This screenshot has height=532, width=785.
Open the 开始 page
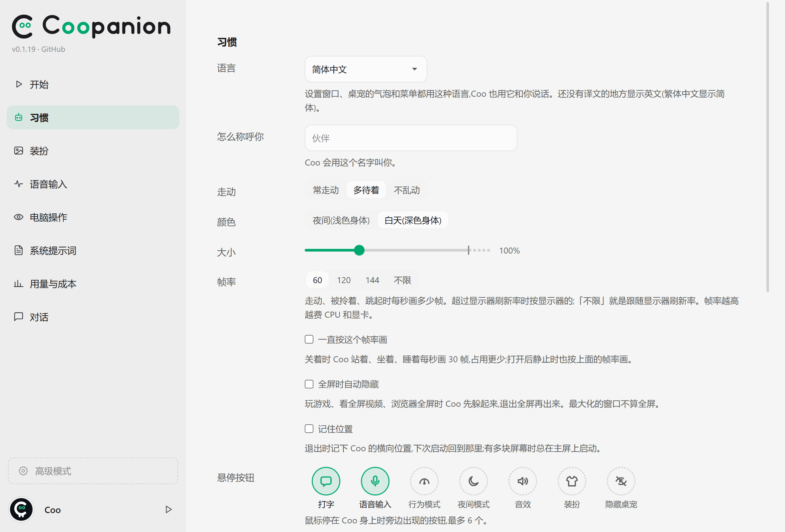[x=93, y=84]
